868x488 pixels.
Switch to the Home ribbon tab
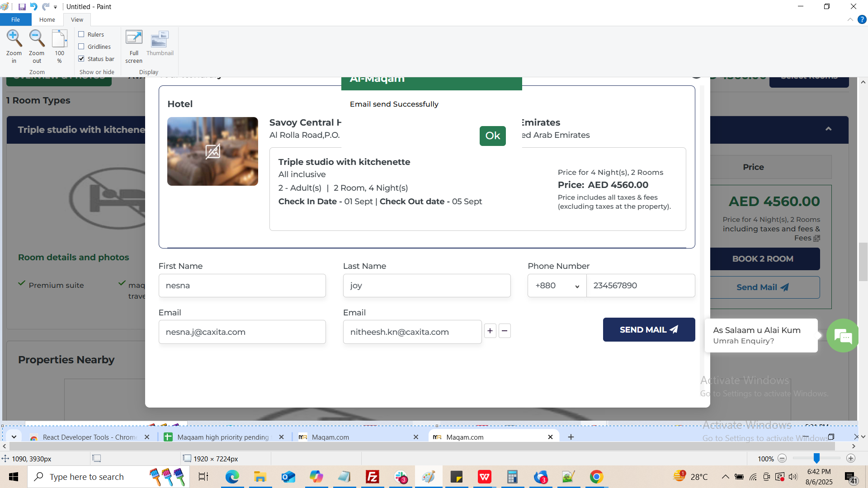tap(47, 19)
